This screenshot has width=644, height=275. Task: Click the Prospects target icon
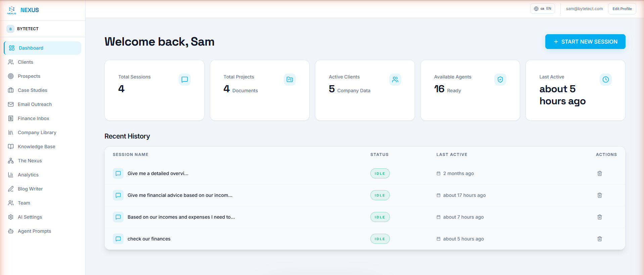point(11,76)
